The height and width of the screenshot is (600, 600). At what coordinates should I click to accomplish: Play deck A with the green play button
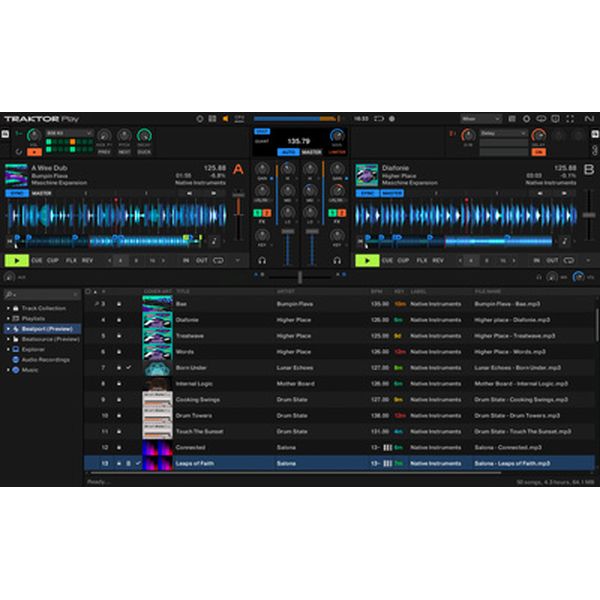point(17,260)
